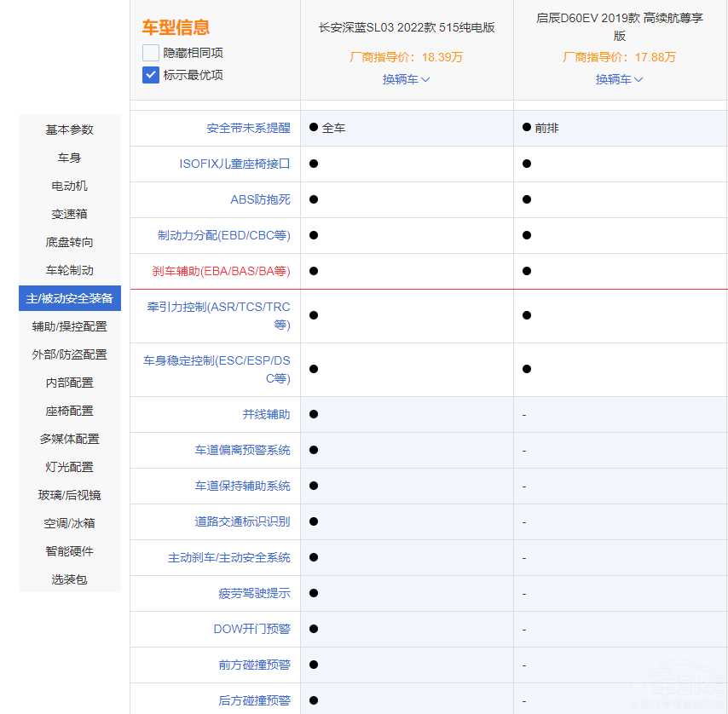Screen dimensions: 728x714
Task: Select 基本参数 in the sidebar
Action: point(70,130)
